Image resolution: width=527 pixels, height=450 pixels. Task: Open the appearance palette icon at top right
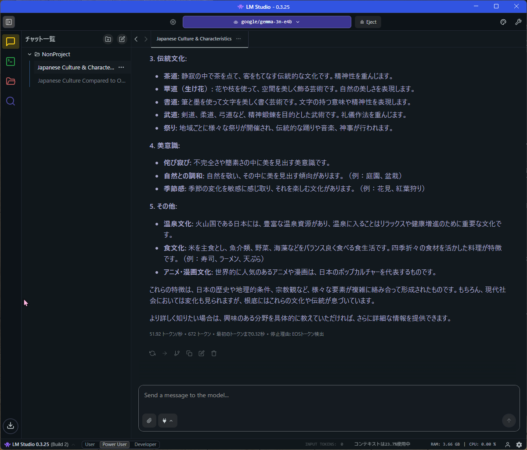point(503,22)
